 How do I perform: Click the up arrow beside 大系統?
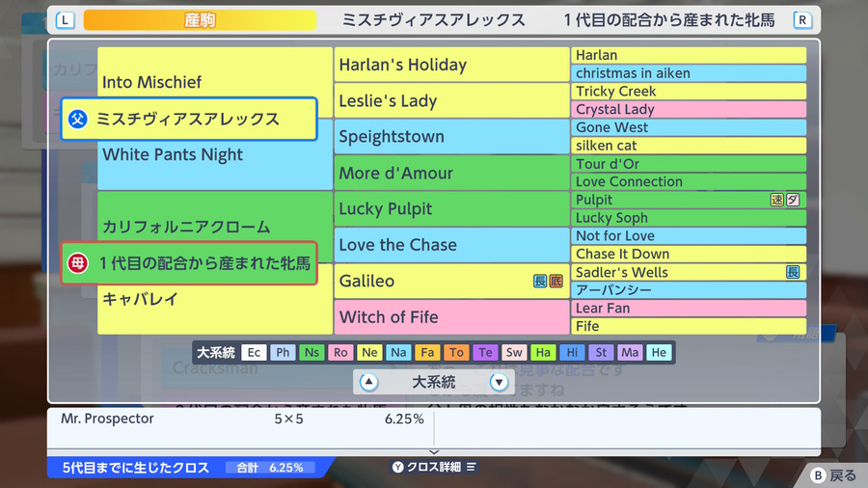point(368,382)
